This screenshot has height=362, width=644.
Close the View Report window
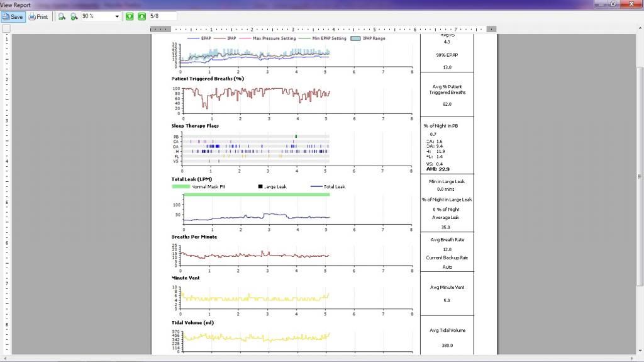[x=631, y=4]
